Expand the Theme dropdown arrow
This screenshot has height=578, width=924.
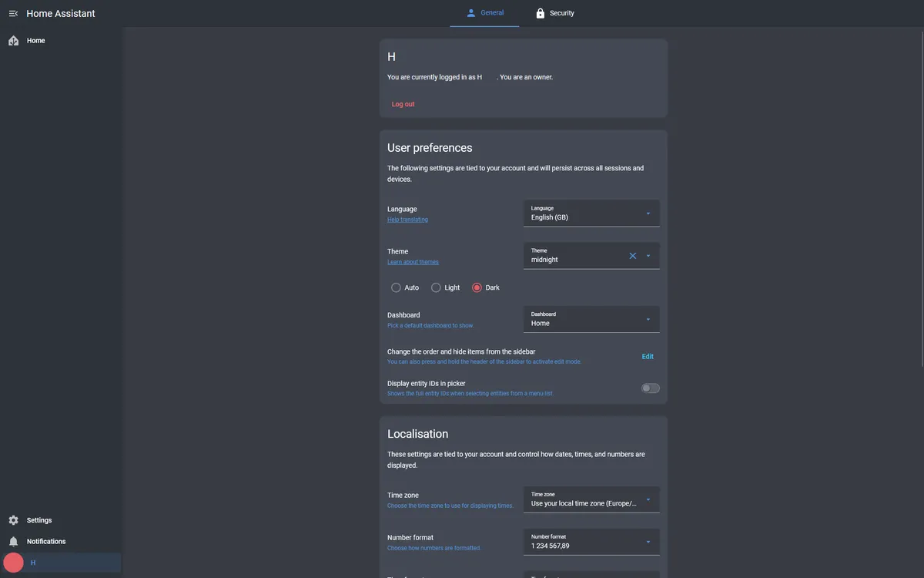point(648,256)
